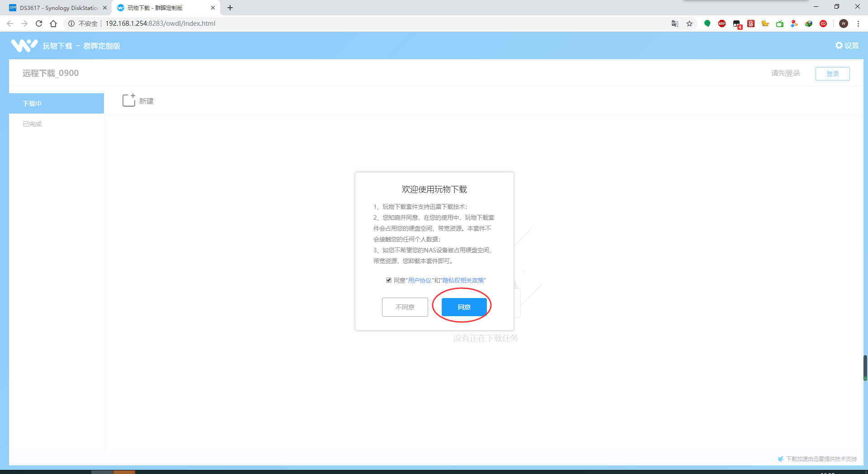This screenshot has height=474, width=868.
Task: Click the 不同意 disagree button
Action: click(405, 307)
